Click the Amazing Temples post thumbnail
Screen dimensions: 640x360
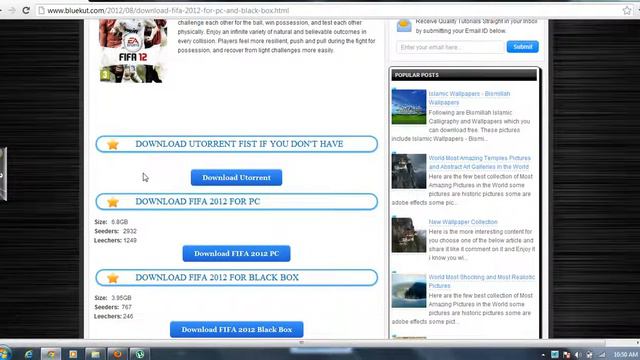[x=409, y=171]
